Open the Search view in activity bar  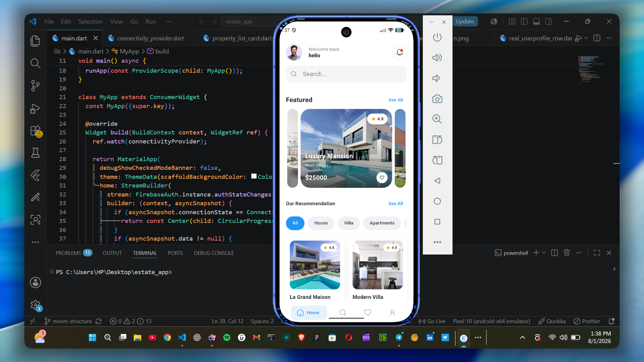click(35, 63)
